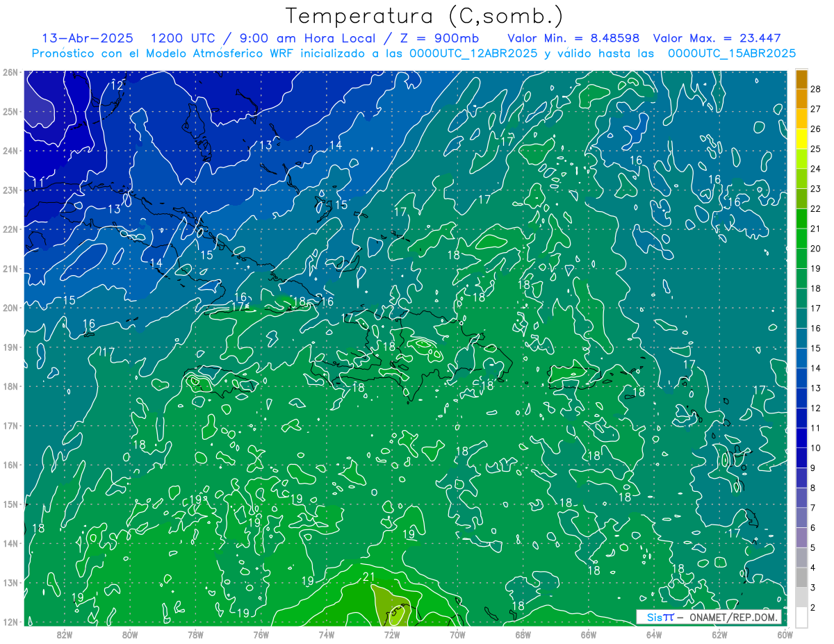Click the 'Valor Min. = 8.48598' readout
Viewport: 834px width, 644px height.
click(573, 38)
